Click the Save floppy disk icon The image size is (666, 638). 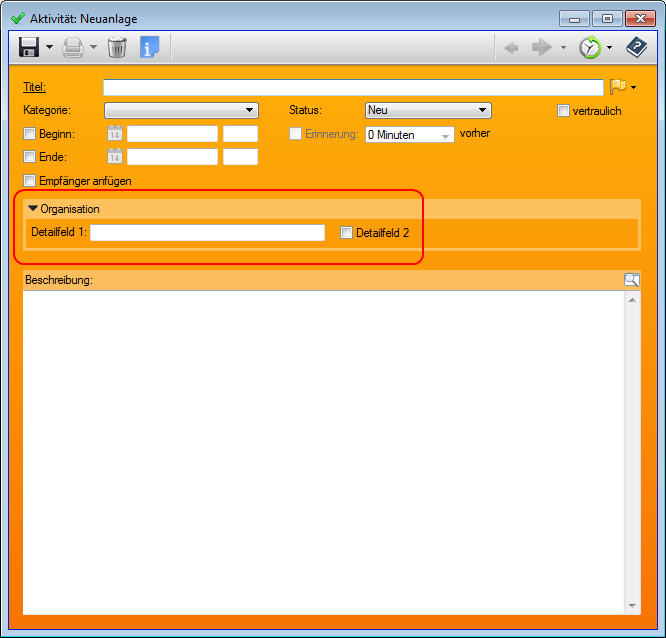click(29, 47)
